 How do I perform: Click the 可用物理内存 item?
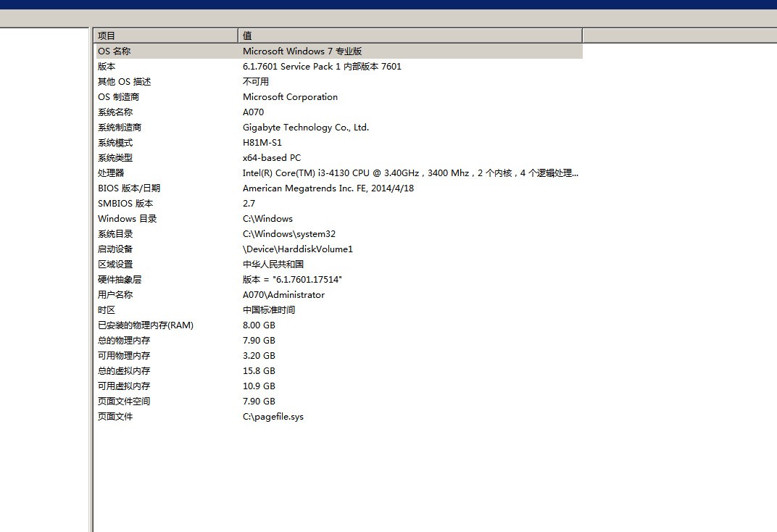(124, 356)
